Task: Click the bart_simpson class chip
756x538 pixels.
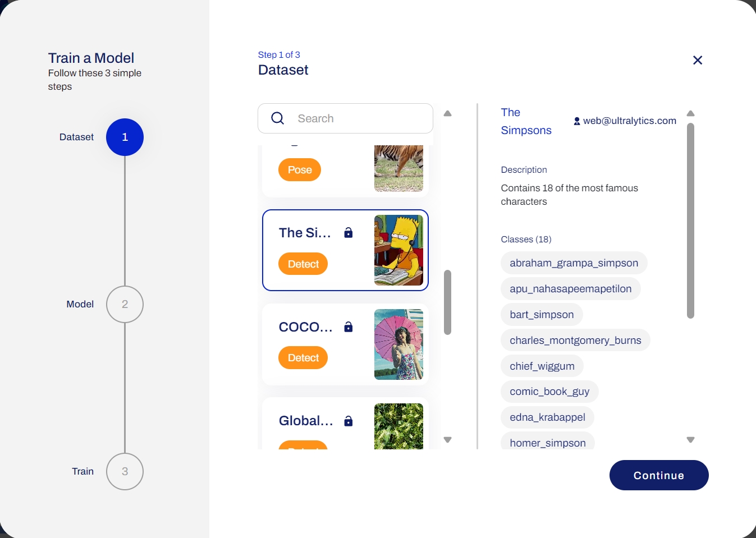Action: click(x=542, y=315)
